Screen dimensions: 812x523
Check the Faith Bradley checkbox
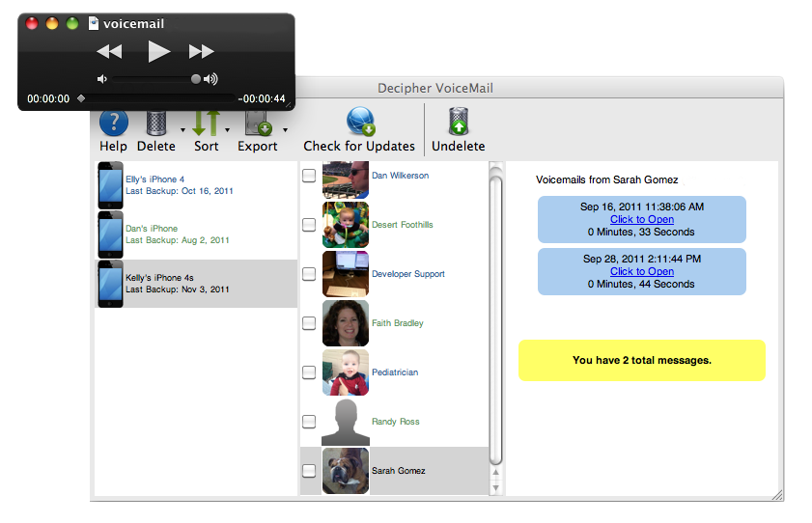(x=309, y=323)
